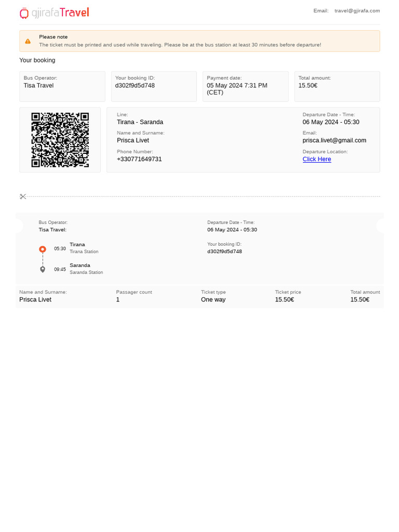Click the Your booking heading

pyautogui.click(x=37, y=60)
